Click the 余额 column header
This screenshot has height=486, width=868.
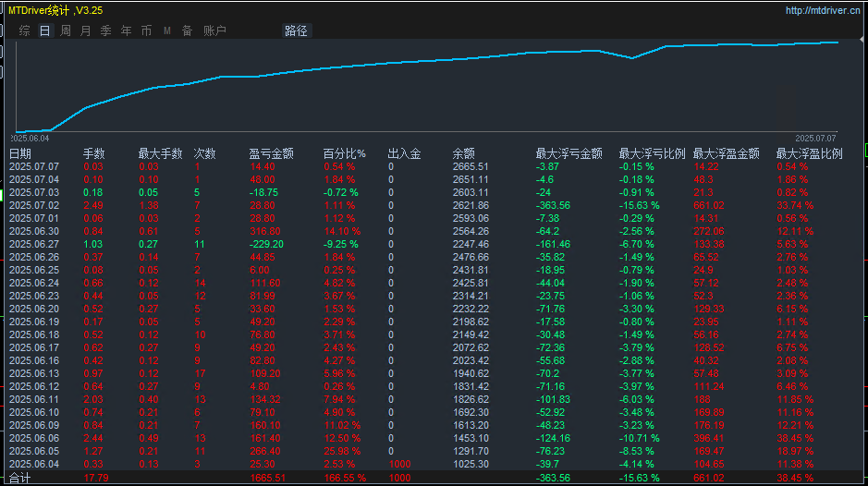[x=463, y=153]
